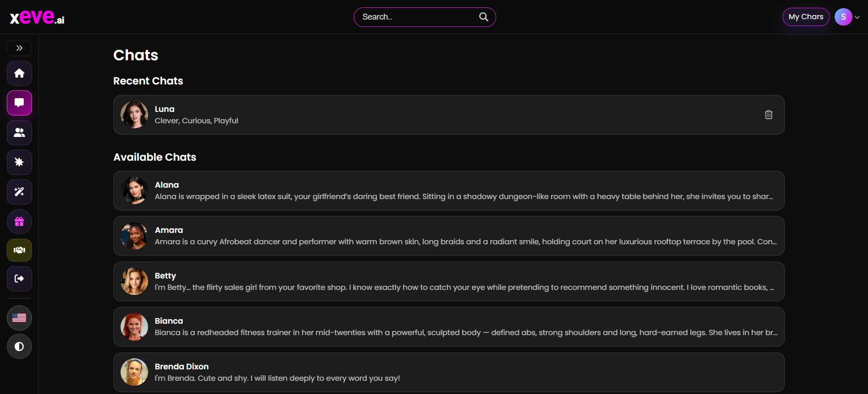This screenshot has height=394, width=868.
Task: Click Luna's avatar thumbnail
Action: click(x=134, y=115)
